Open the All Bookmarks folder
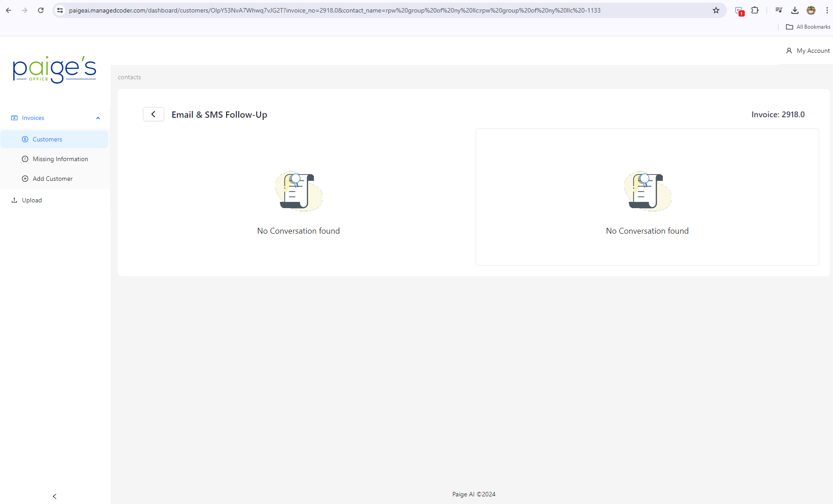Screen dimensions: 833x504 coord(808,27)
